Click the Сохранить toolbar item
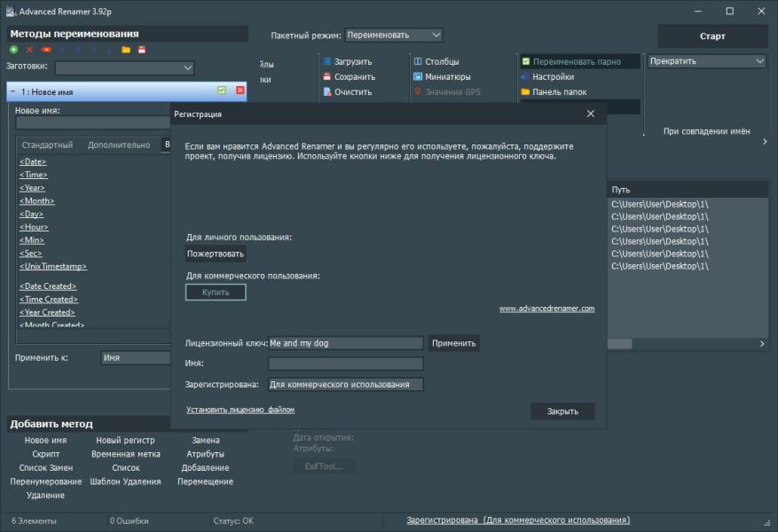778x532 pixels. [349, 77]
